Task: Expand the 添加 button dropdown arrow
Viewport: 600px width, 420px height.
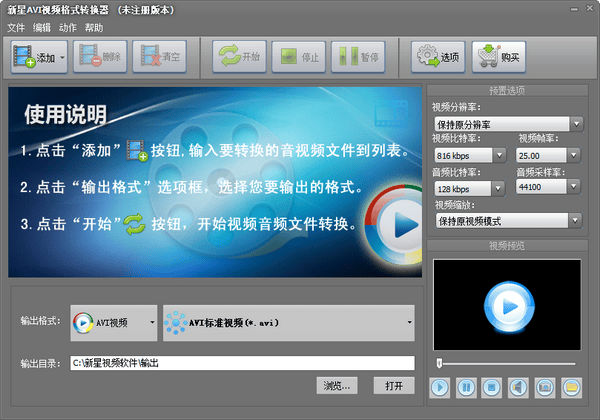Action: 63,57
